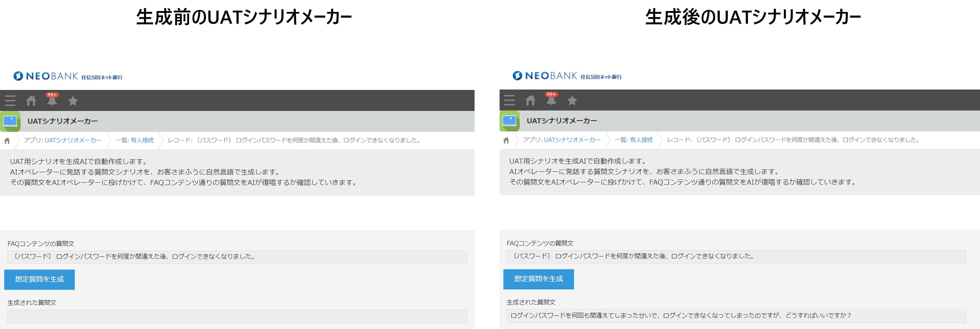
Task: Click right breadcrumb home icon
Action: tap(506, 141)
